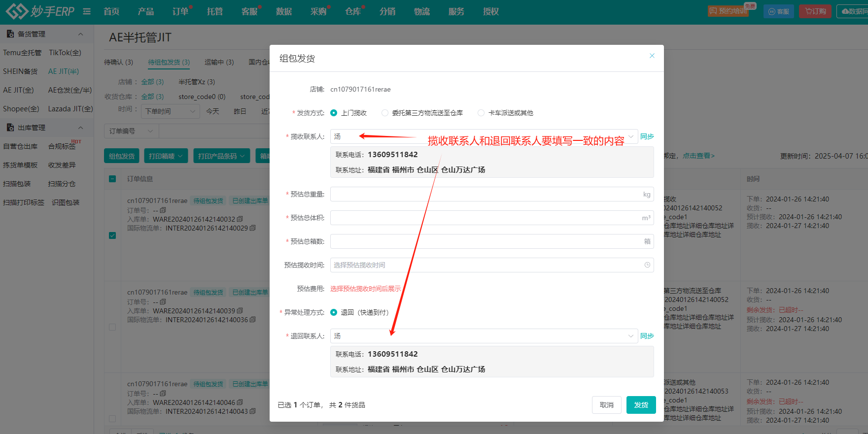Collapse 备货管理 sidebar section
This screenshot has width=868, height=434.
pyautogui.click(x=81, y=34)
